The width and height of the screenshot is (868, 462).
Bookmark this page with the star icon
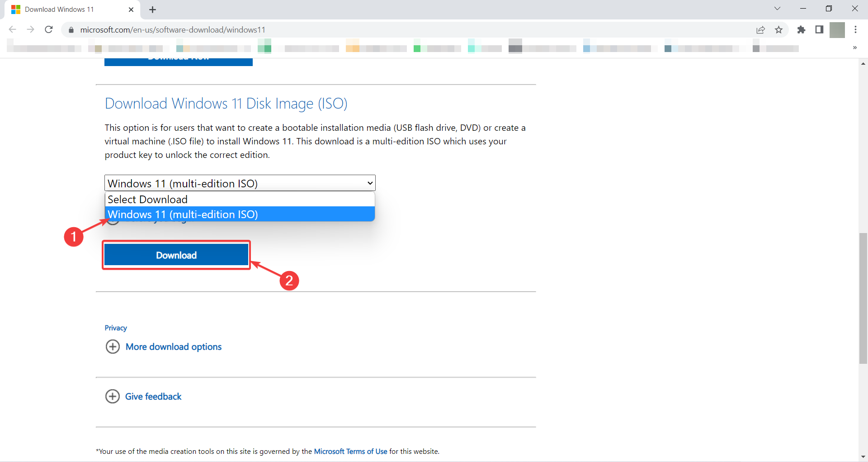click(779, 29)
